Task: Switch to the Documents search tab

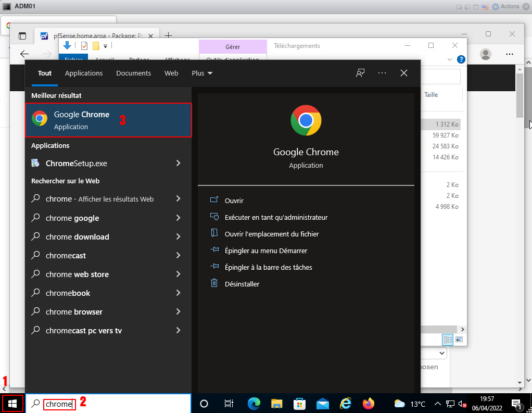Action: 133,73
